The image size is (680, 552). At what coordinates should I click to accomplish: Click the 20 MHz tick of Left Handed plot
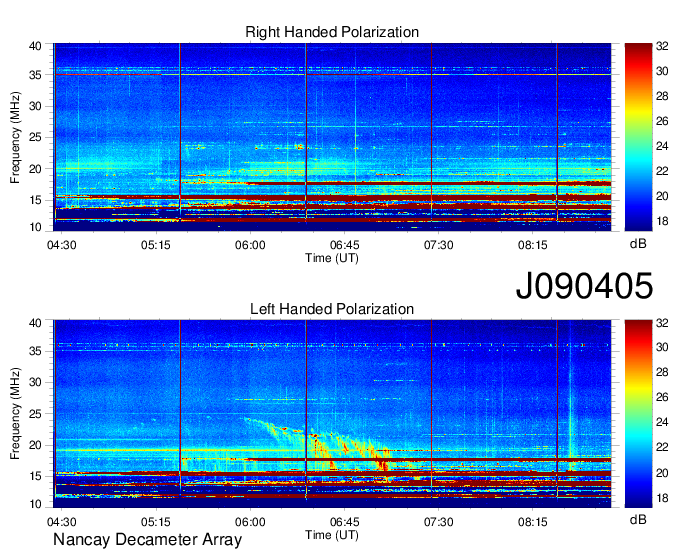tap(35, 445)
